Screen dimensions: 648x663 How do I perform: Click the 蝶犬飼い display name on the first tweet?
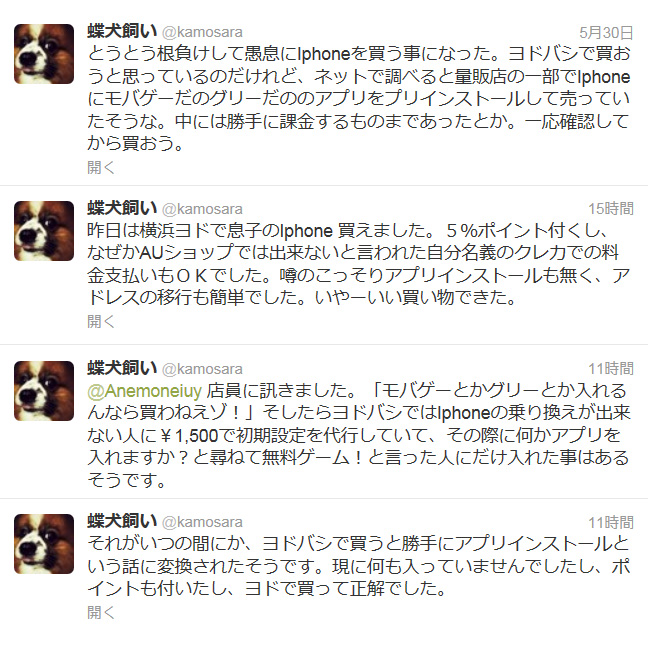tap(122, 31)
